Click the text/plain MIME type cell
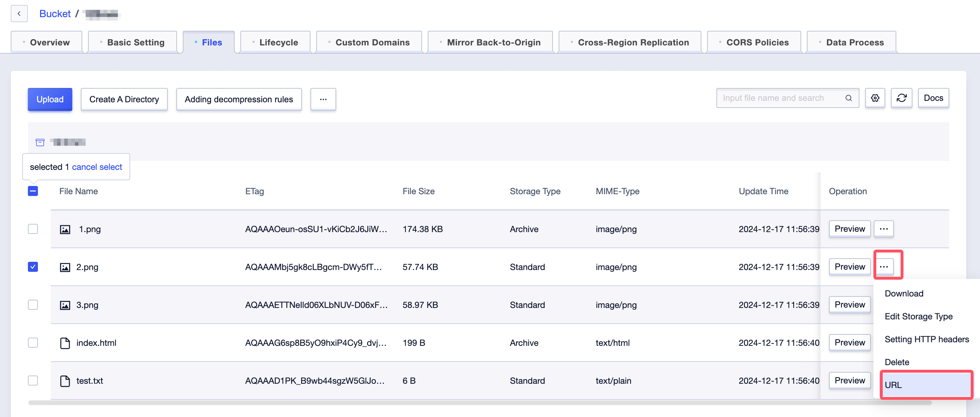This screenshot has width=980, height=417. point(613,381)
